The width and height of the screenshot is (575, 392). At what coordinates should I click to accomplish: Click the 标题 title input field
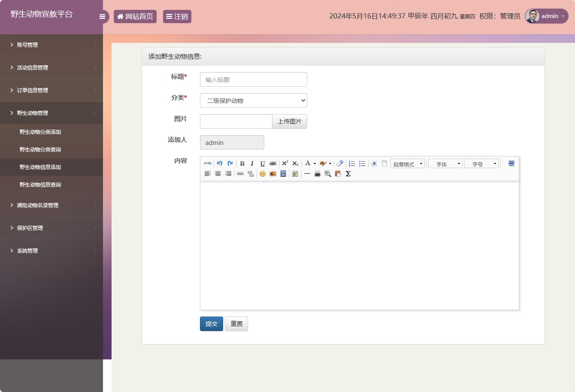254,79
